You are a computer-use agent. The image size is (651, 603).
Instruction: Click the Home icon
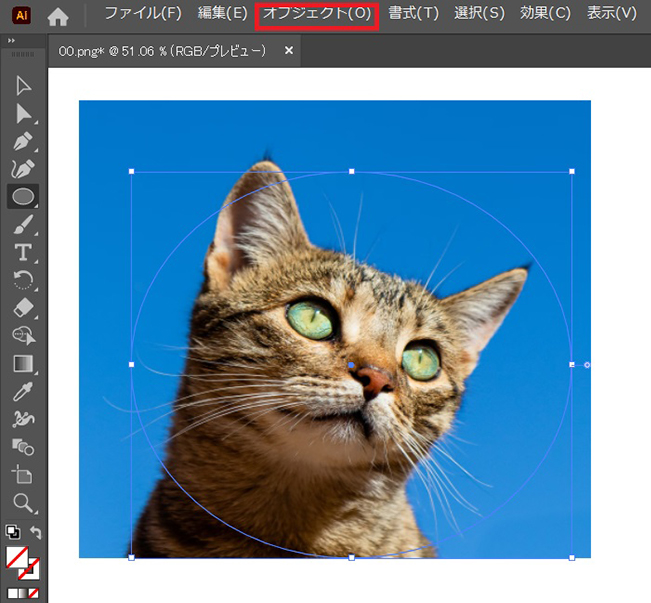coord(58,16)
